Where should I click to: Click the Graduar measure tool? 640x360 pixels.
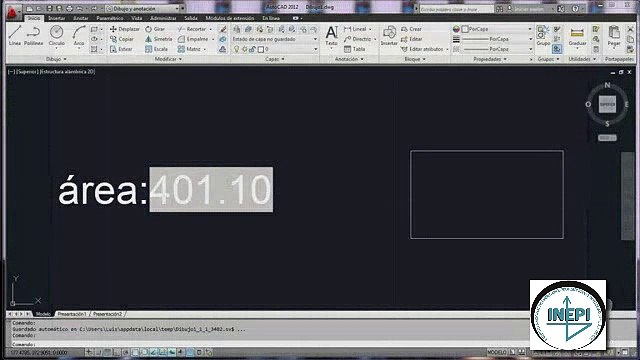coord(577,36)
